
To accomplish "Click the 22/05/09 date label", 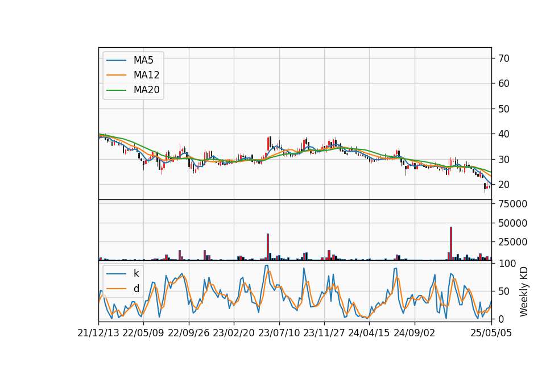I will coord(143,333).
